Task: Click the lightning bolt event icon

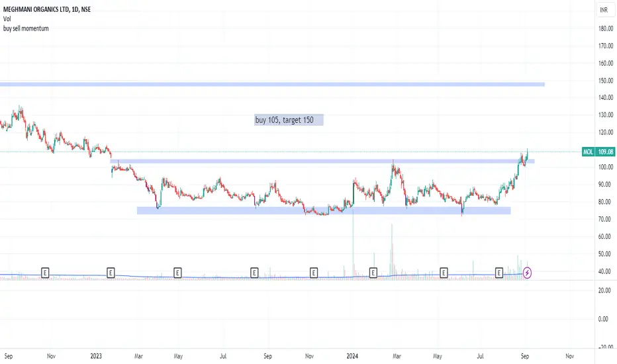Action: pyautogui.click(x=527, y=273)
